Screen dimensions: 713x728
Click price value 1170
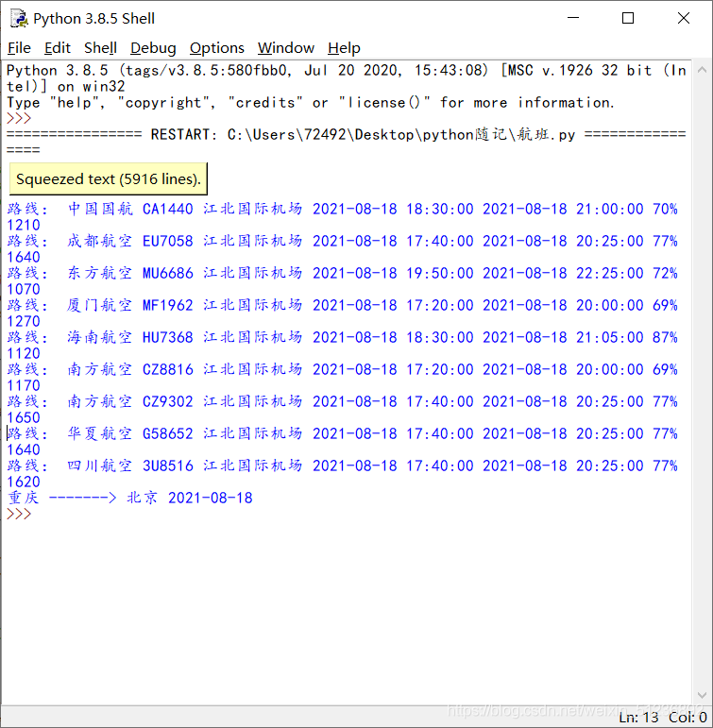24,385
